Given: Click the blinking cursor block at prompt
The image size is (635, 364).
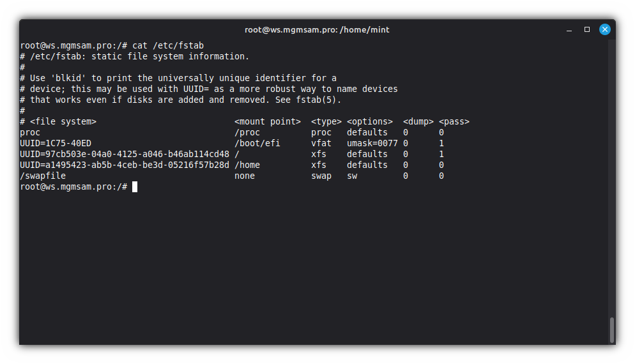Looking at the screenshot, I should pos(135,186).
